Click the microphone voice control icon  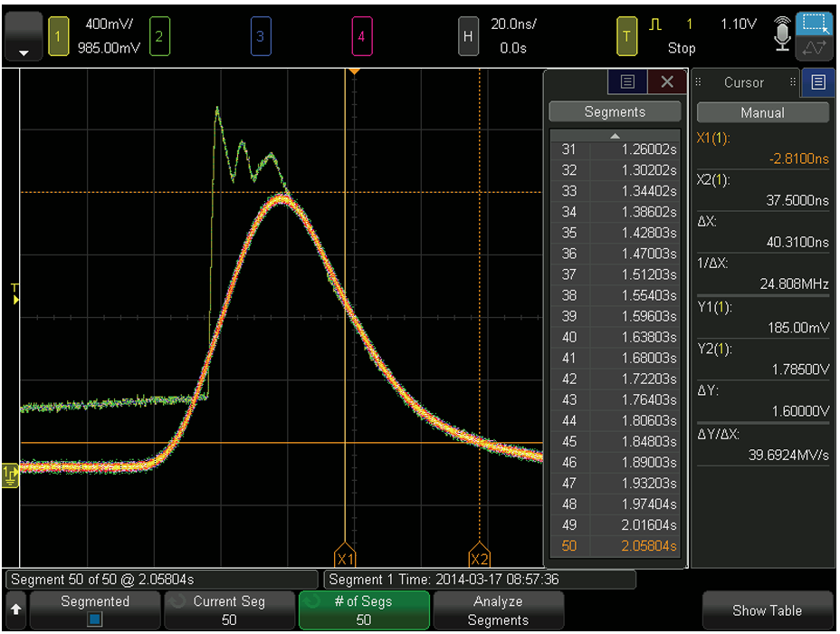point(782,34)
